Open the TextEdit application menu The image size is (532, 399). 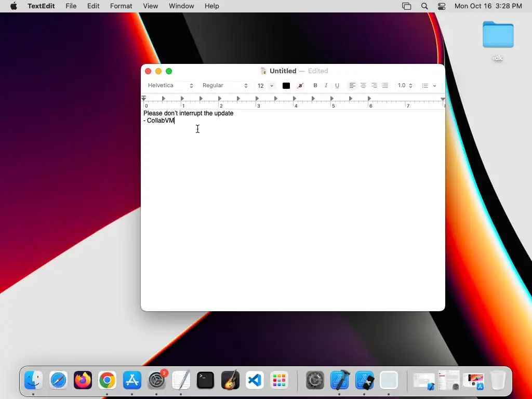click(41, 6)
